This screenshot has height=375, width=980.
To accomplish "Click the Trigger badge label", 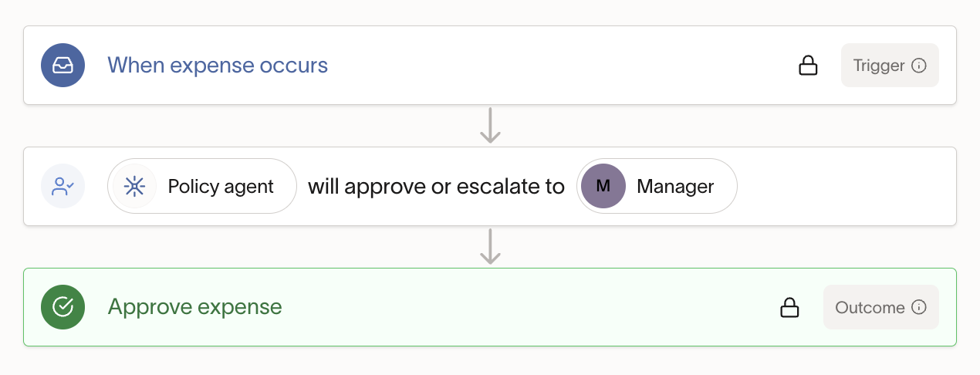I will click(879, 66).
